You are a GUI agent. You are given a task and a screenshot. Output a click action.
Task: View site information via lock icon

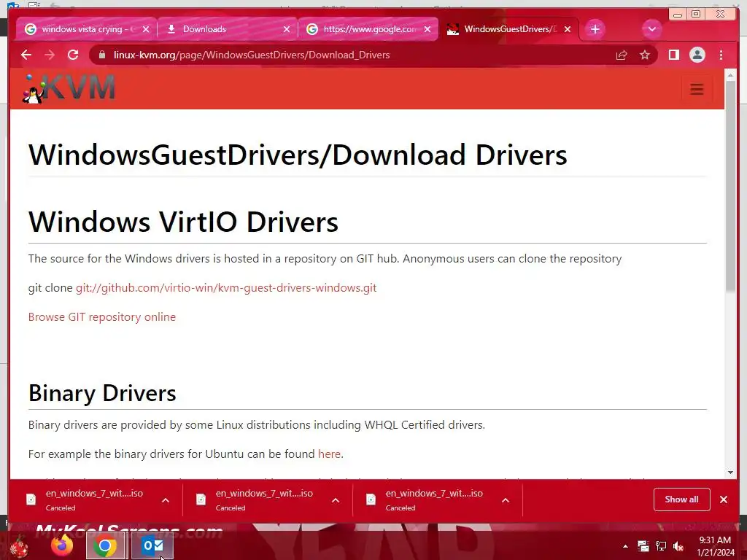101,55
